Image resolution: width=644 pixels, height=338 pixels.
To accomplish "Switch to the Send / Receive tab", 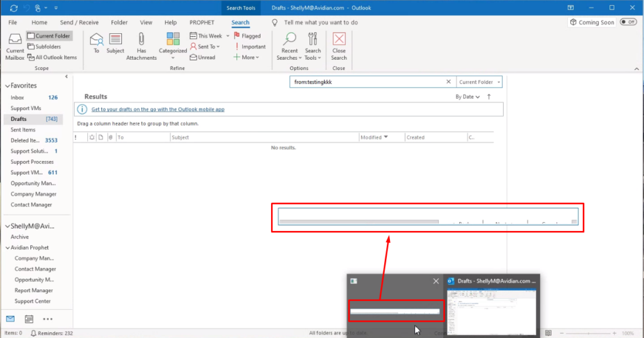I will pyautogui.click(x=79, y=22).
